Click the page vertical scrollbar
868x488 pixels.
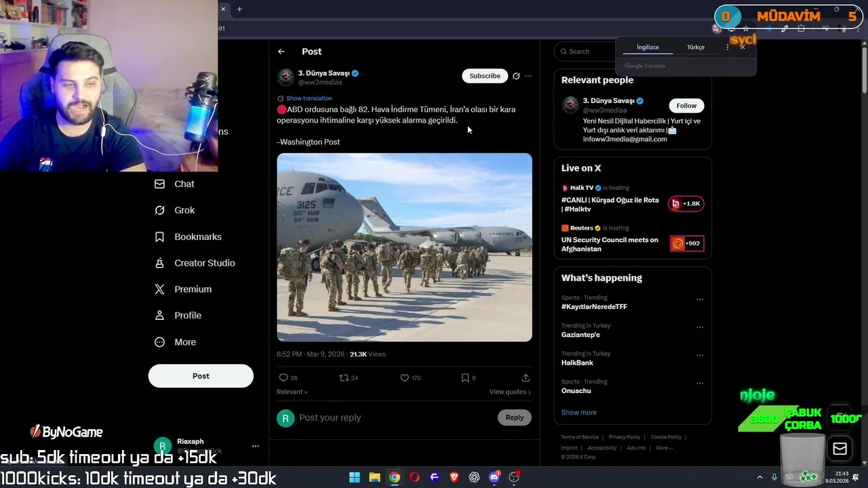tap(863, 71)
